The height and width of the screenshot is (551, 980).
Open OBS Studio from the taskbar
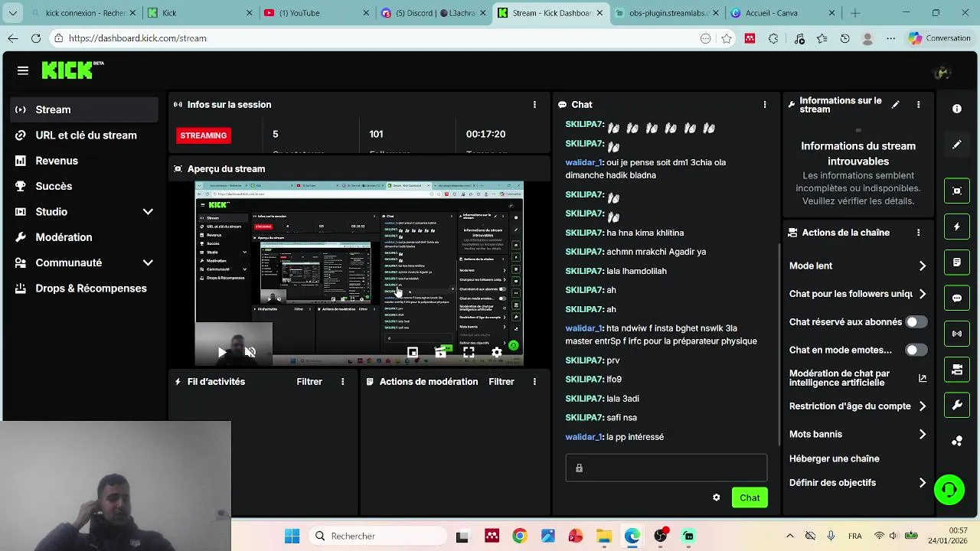tap(660, 536)
